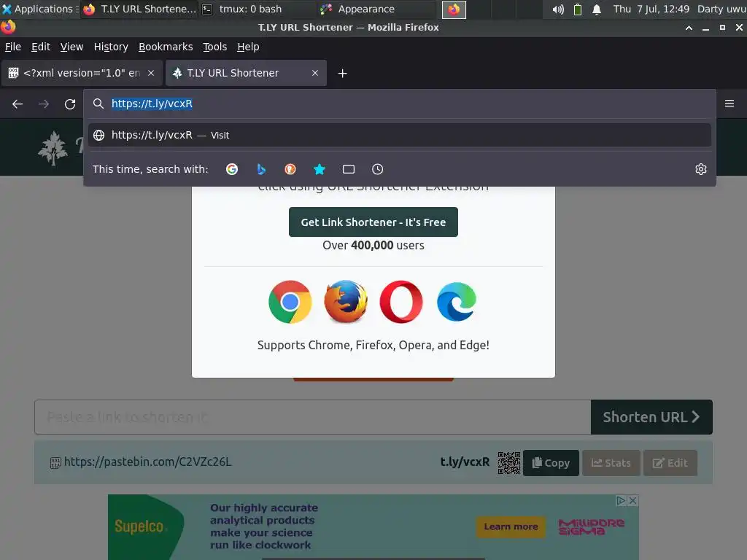The height and width of the screenshot is (560, 747).
Task: Click the Darty uwu user label
Action: pyautogui.click(x=721, y=9)
